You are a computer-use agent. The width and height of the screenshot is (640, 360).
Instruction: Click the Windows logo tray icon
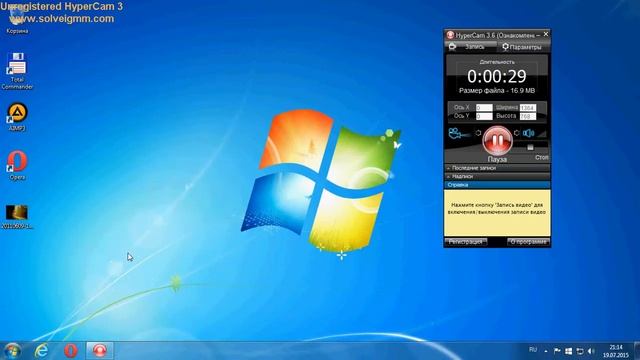coord(568,351)
